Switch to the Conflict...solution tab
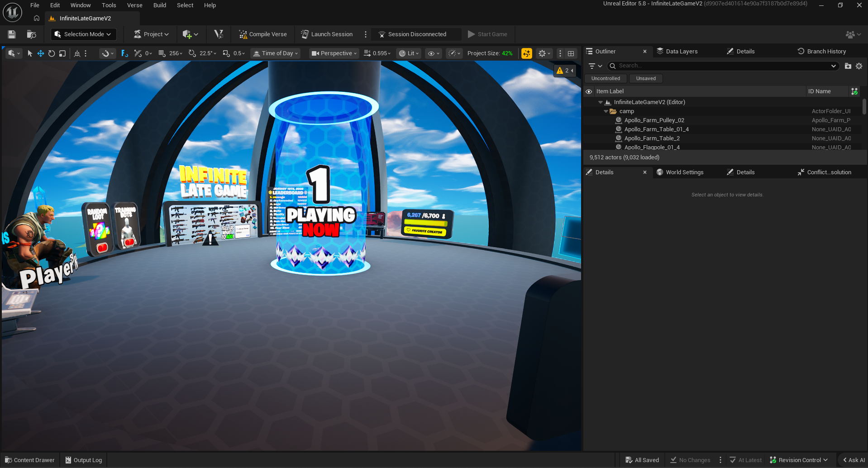The height and width of the screenshot is (468, 868). (825, 172)
